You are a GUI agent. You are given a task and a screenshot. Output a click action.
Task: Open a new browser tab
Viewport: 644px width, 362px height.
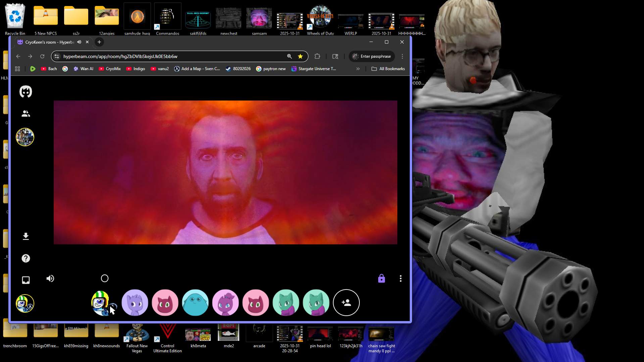click(99, 42)
